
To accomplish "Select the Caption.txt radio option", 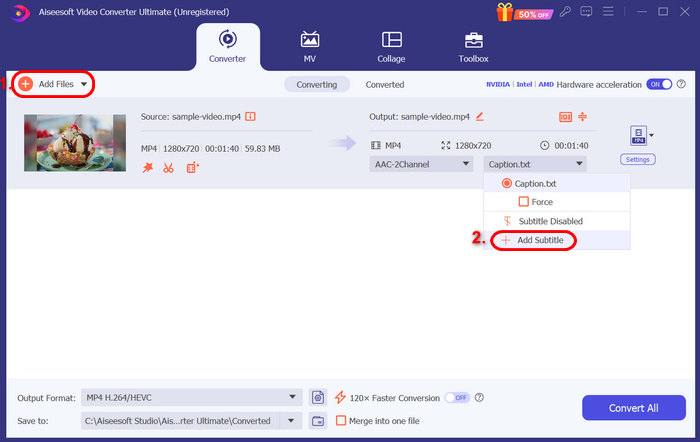I will pos(506,183).
